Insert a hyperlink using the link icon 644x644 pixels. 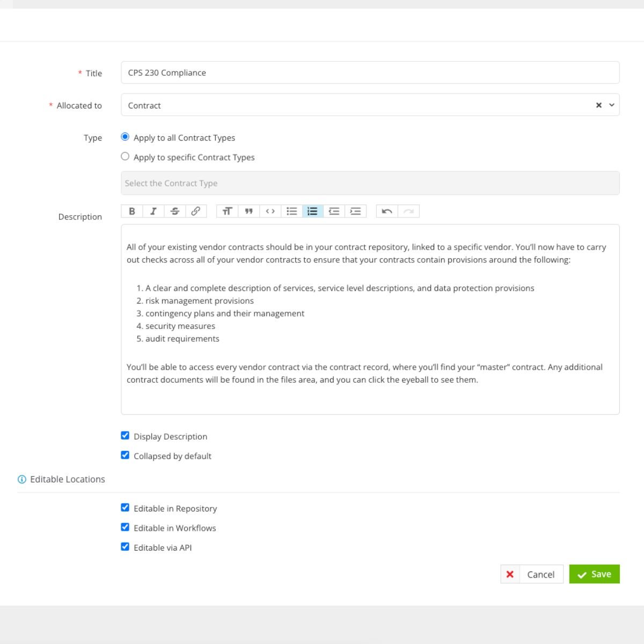pos(196,211)
